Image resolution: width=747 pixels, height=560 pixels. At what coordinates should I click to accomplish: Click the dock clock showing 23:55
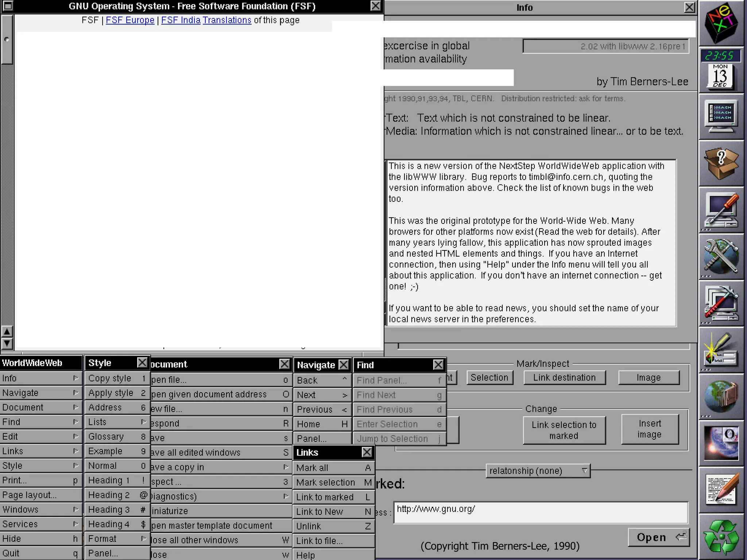coord(721,56)
